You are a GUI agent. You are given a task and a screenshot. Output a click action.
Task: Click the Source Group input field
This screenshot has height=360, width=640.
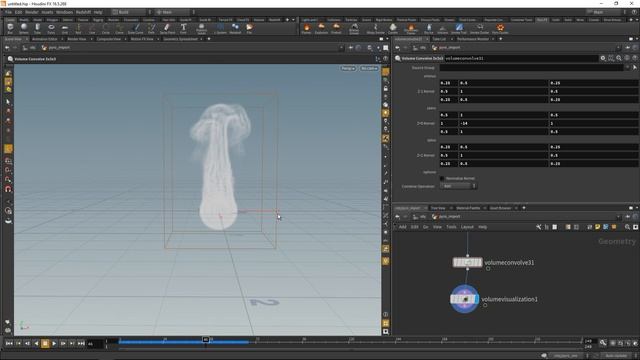tap(531, 67)
